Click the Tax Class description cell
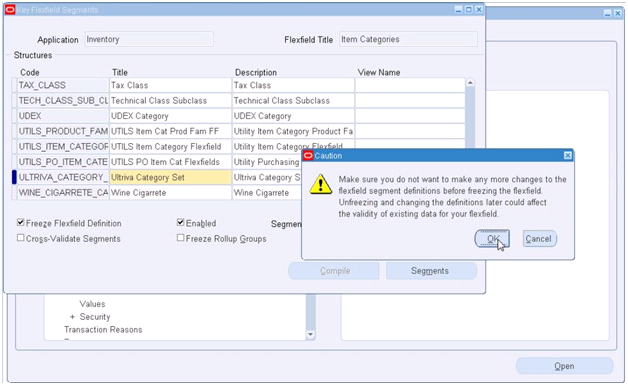628x385 pixels. [x=293, y=85]
